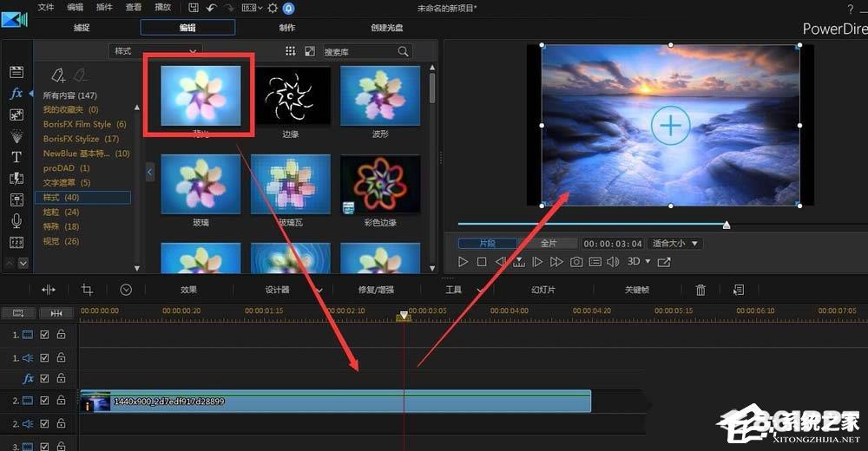The image size is (868, 451).
Task: Click the undo arrow icon
Action: coord(212,8)
